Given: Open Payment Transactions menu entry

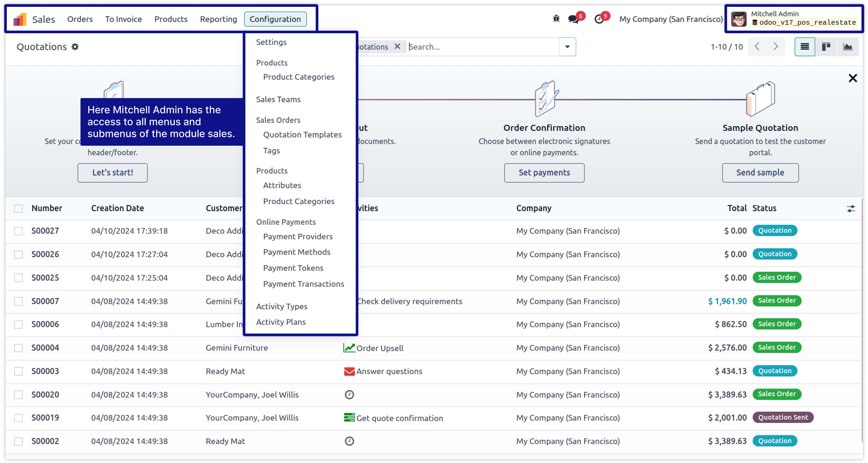Looking at the screenshot, I should coord(304,284).
